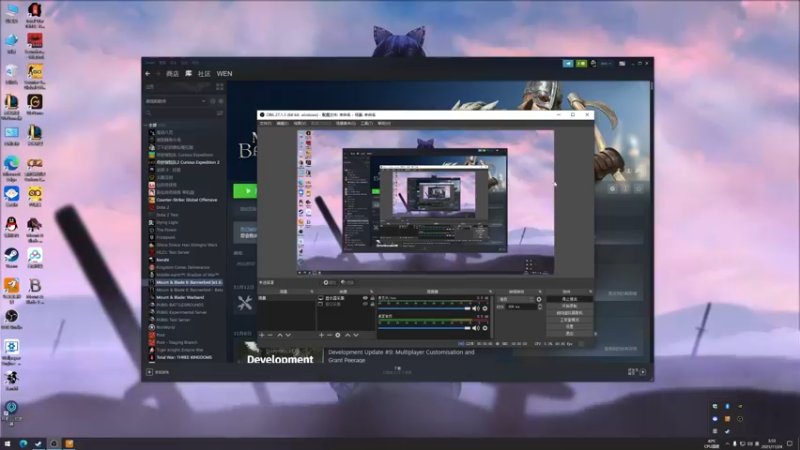The image size is (800, 450).
Task: Open Scene Collection menu in OBS
Action: tap(345, 123)
